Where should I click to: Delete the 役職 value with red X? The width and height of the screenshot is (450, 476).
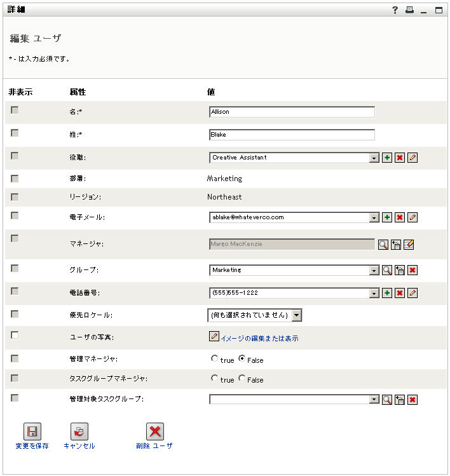tap(400, 158)
